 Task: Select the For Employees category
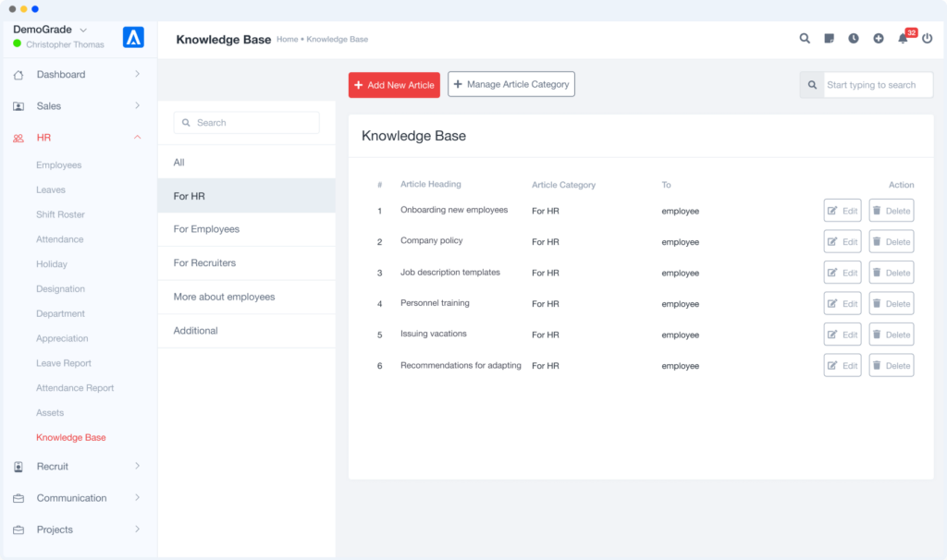[x=206, y=229]
